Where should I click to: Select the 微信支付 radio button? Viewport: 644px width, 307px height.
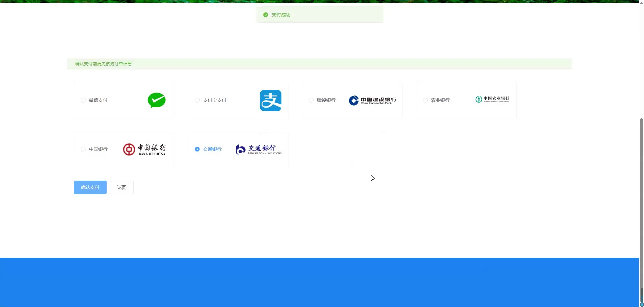pos(83,100)
